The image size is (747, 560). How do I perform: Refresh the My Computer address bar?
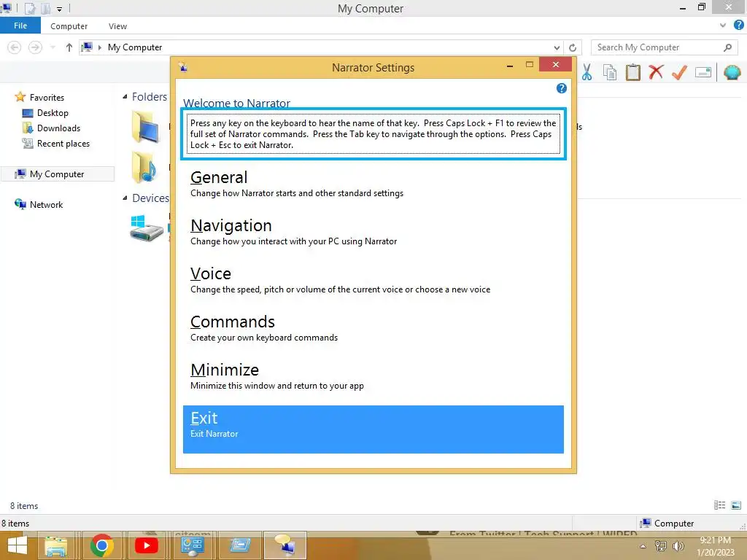(x=573, y=47)
